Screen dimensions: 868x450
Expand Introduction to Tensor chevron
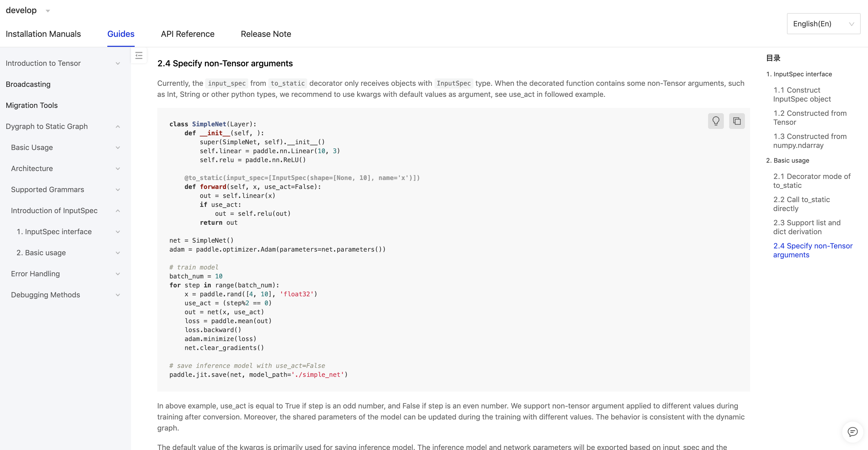click(118, 63)
